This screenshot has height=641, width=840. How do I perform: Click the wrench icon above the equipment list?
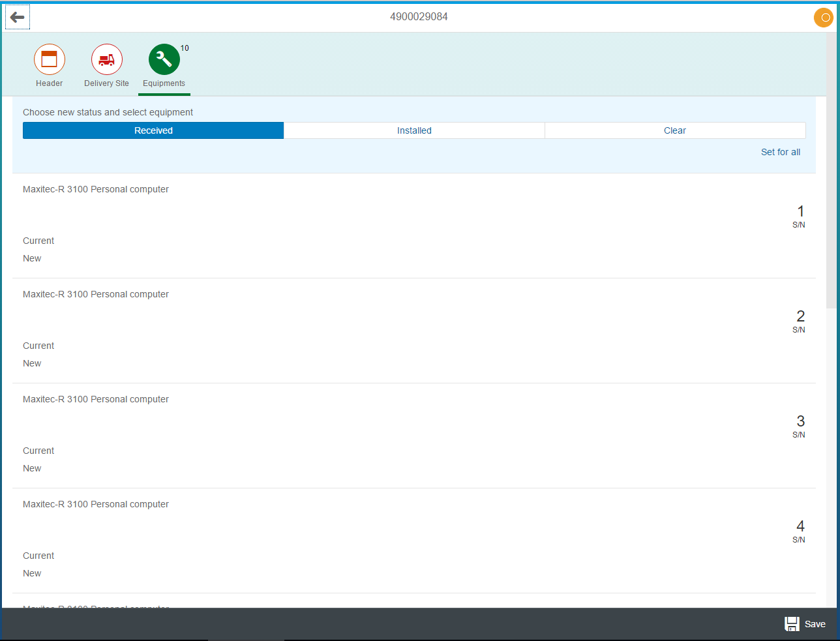164,59
